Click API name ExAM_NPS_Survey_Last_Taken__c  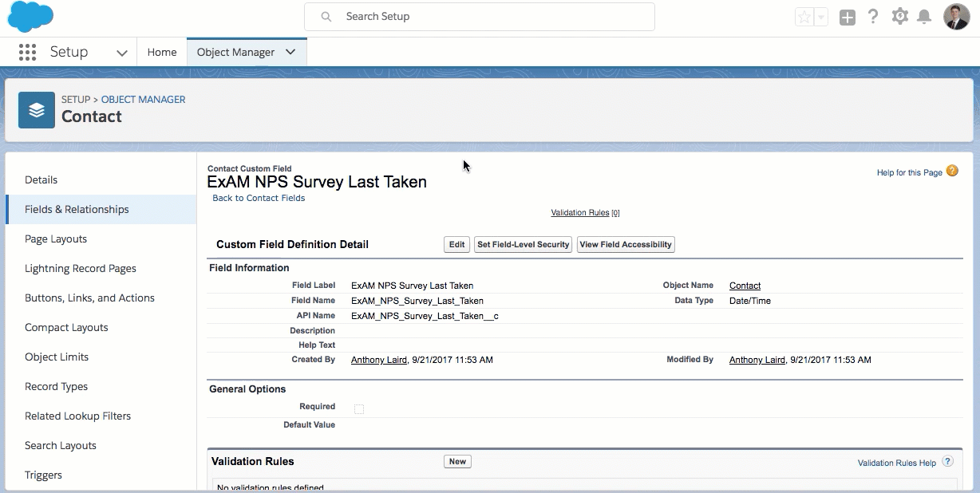click(425, 316)
